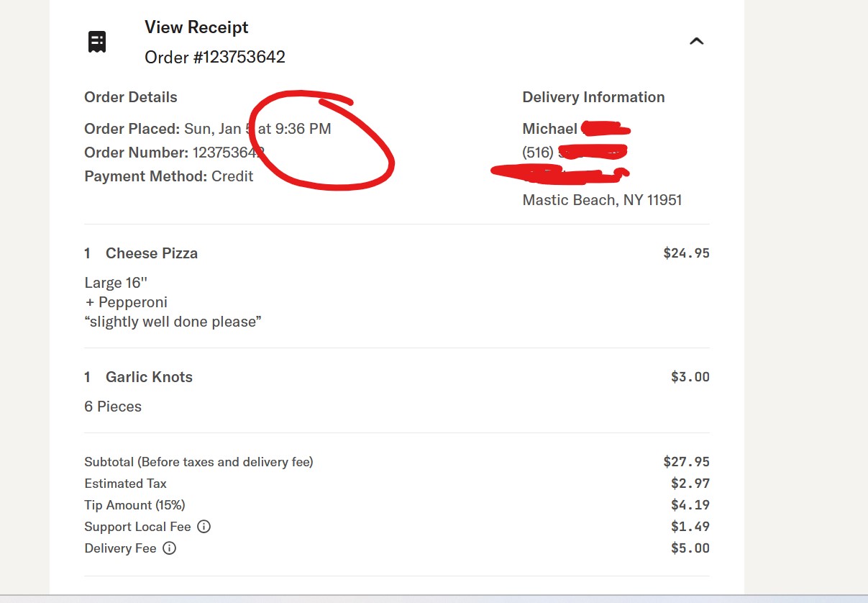This screenshot has height=603, width=868.
Task: Click the Cheese Pizza item name
Action: (152, 253)
